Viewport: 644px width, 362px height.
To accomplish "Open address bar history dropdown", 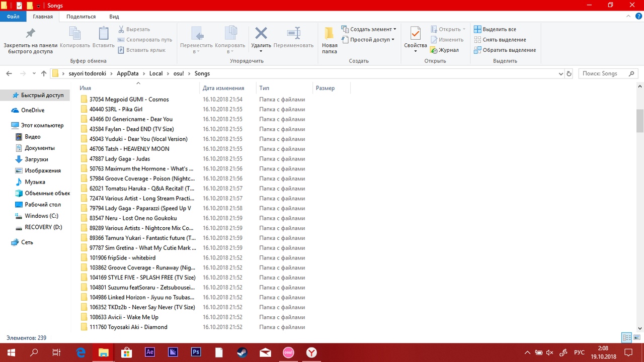I will 561,73.
